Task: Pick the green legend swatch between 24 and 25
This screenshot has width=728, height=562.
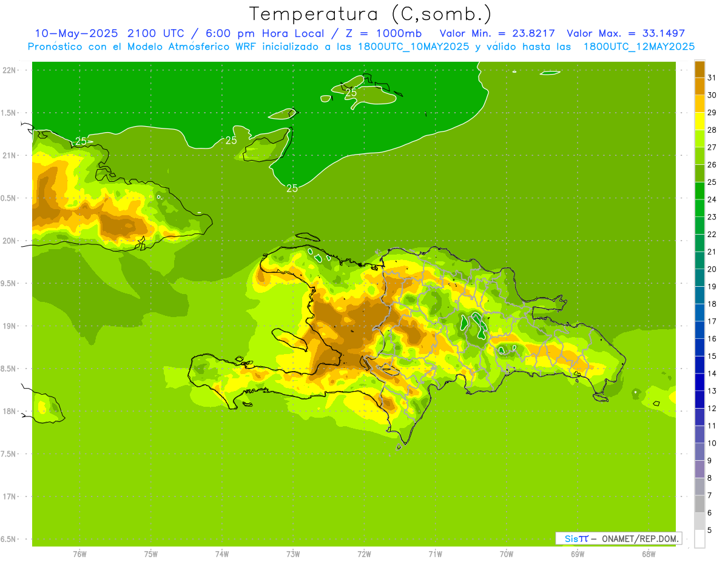Action: (x=699, y=191)
